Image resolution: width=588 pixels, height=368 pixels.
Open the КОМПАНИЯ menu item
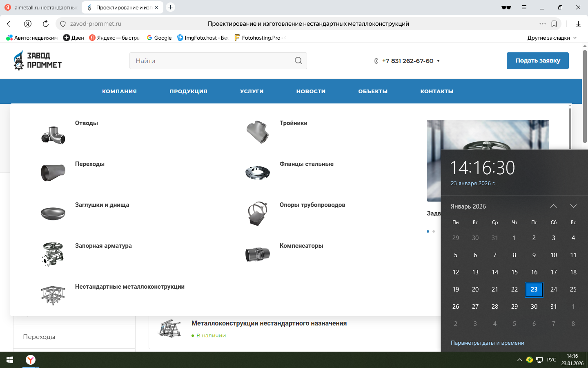pos(119,91)
